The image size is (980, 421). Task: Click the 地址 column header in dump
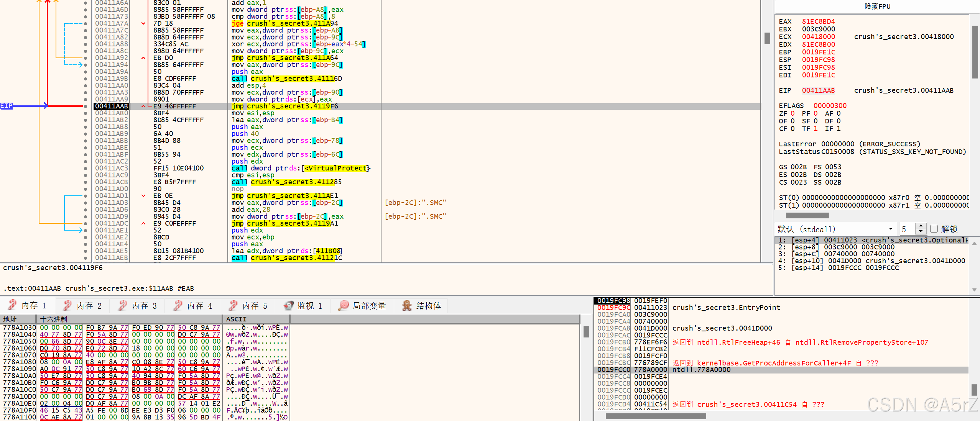point(18,319)
